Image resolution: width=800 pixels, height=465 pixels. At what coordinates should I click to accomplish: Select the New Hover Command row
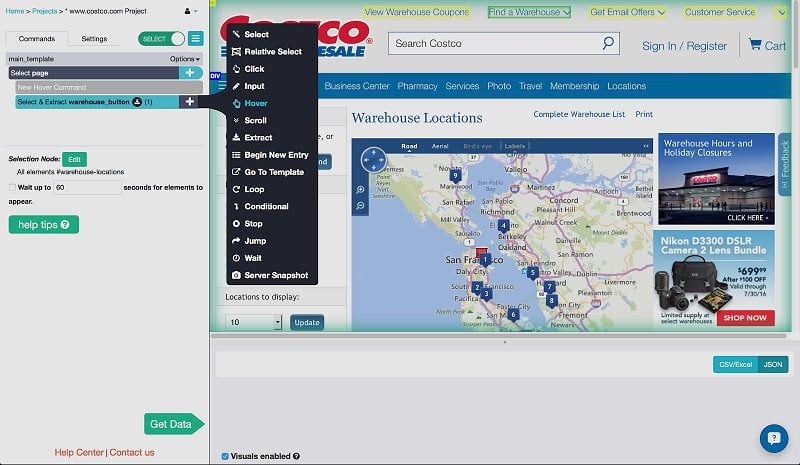pos(109,87)
